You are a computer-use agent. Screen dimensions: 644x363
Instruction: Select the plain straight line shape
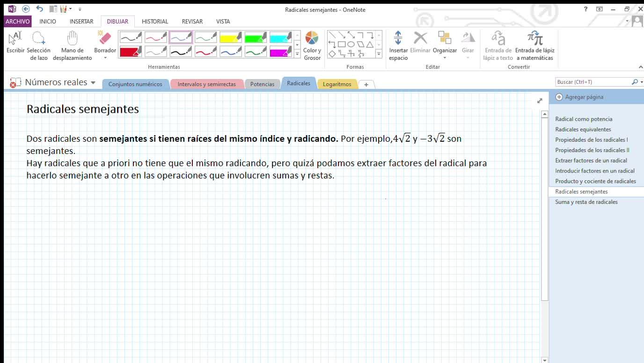[331, 35]
